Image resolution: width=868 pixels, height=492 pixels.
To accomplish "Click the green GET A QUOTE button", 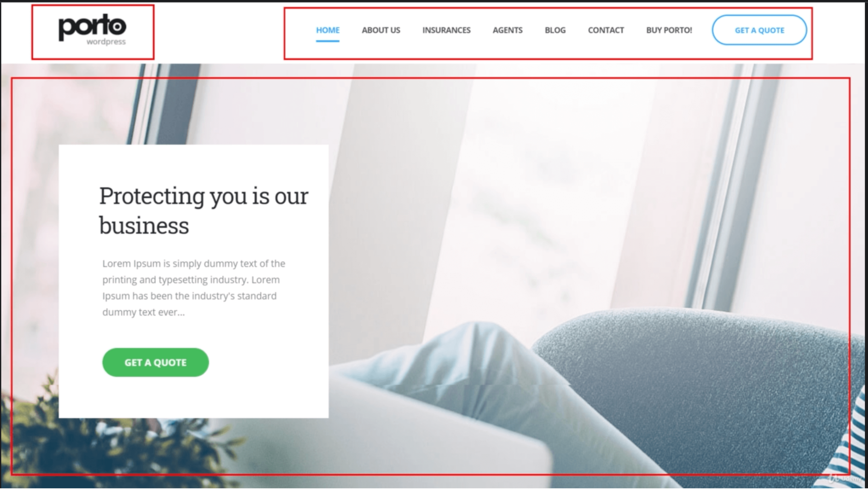I will click(x=155, y=362).
